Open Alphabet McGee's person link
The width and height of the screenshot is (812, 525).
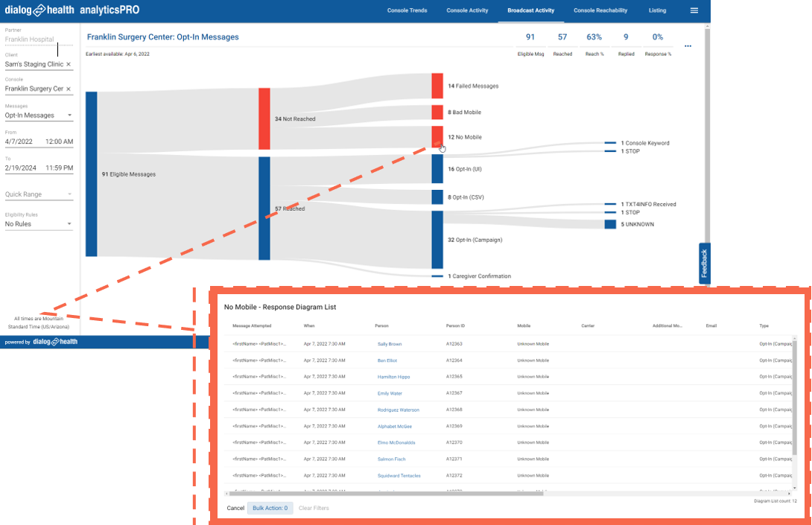pos(395,427)
